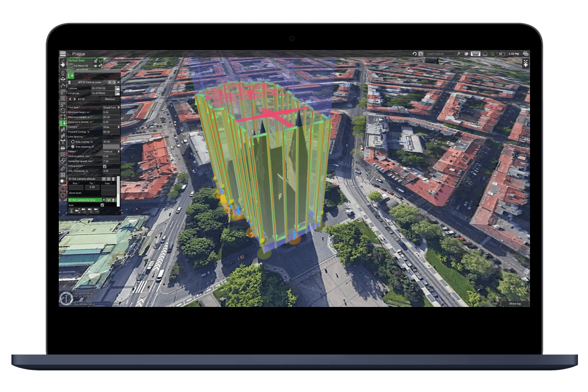Click the Remove button for waypoint #1/18
588x392 pixels.
(x=110, y=99)
